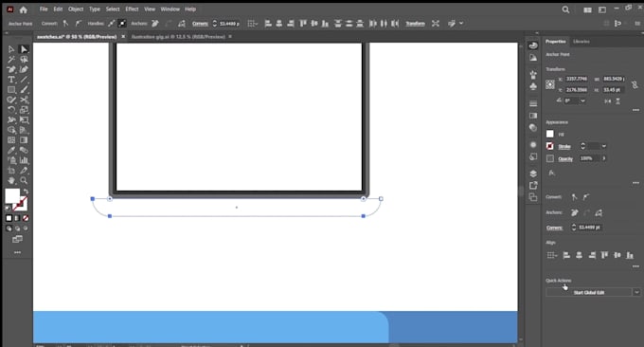Viewport: 644px width, 347px height.
Task: Open the File menu
Action: point(44,9)
